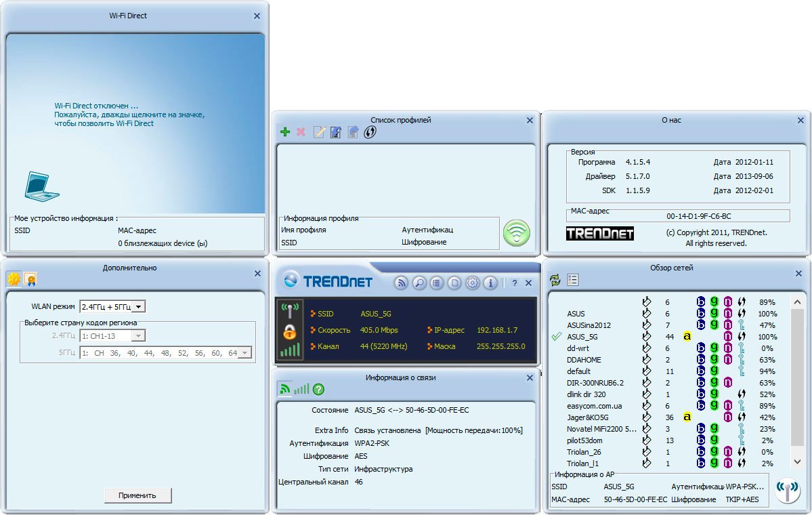
Task: Click the WPS icon in profile list toolbar
Action: (370, 132)
